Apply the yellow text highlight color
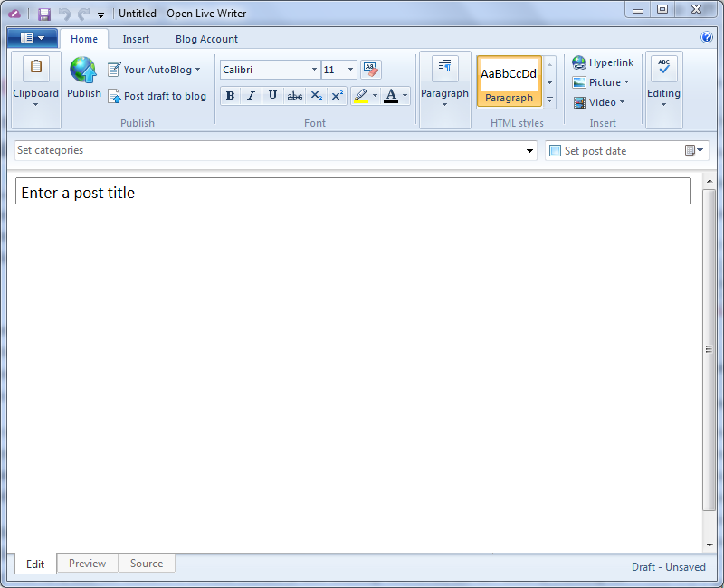Viewport: 724px width, 588px height. [360, 96]
